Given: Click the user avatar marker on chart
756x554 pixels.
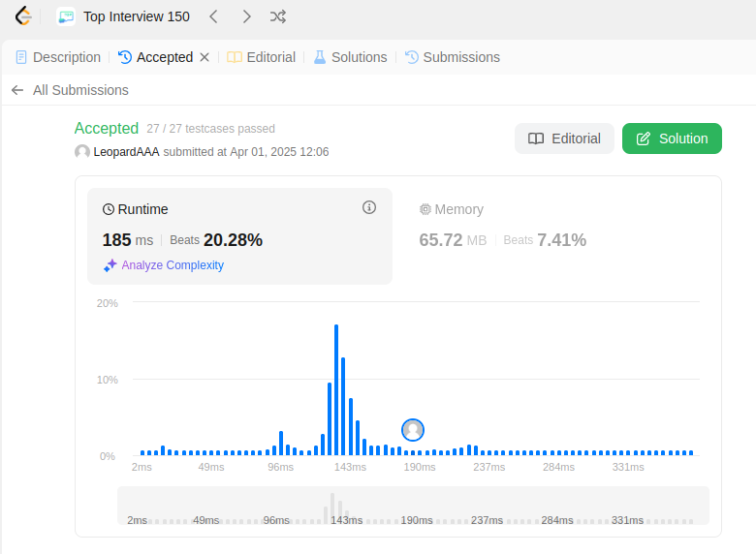Looking at the screenshot, I should 413,430.
